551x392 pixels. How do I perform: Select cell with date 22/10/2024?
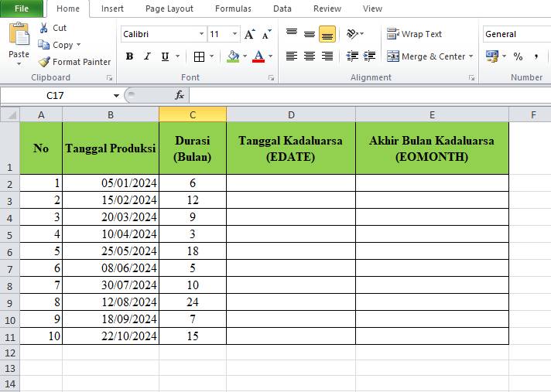[111, 336]
